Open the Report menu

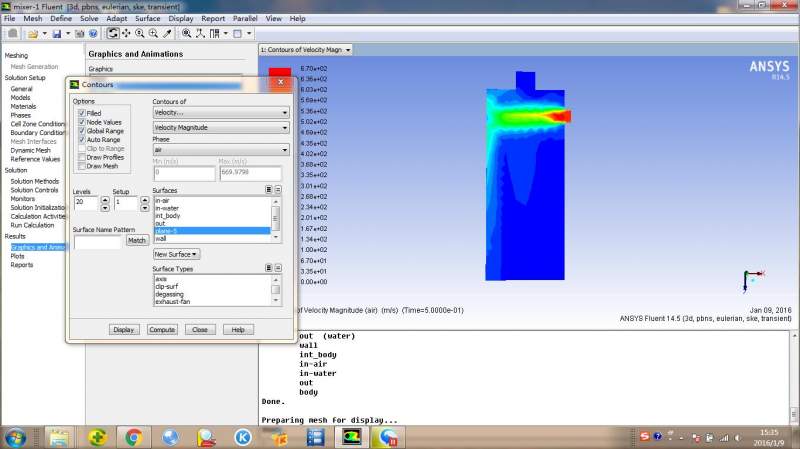[213, 18]
